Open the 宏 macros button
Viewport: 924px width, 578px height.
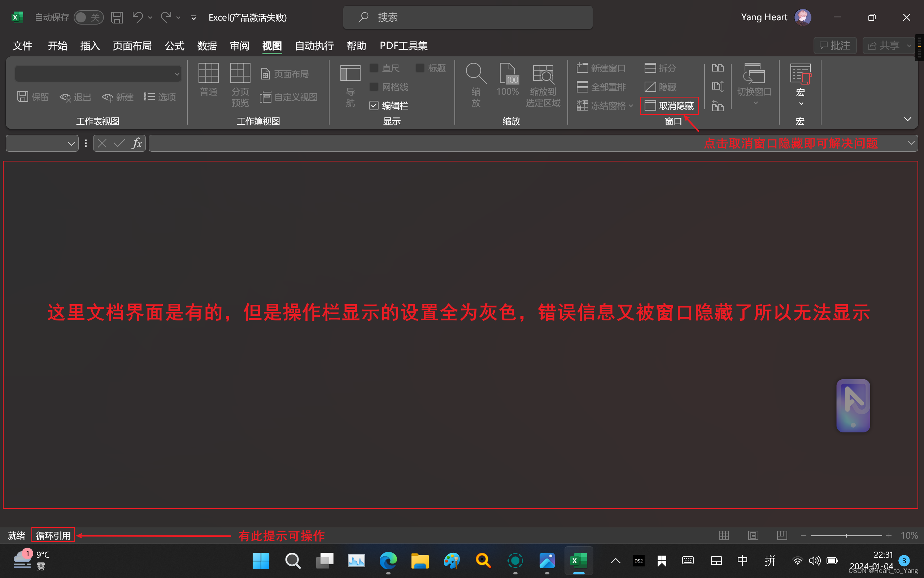800,85
